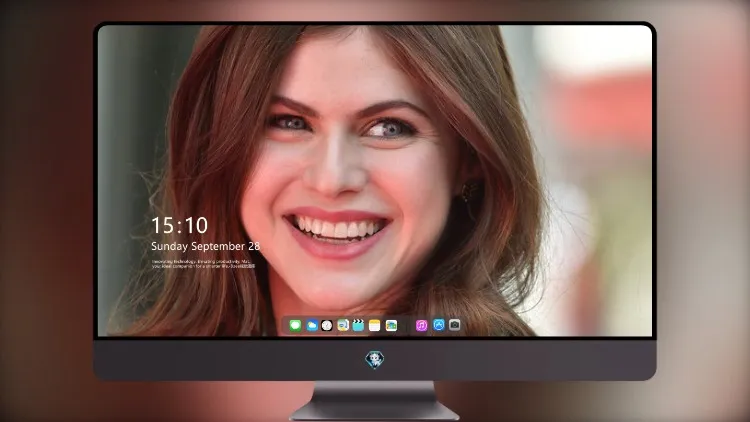Open the green Messages app in the dock
This screenshot has height=422, width=750.
coord(295,326)
